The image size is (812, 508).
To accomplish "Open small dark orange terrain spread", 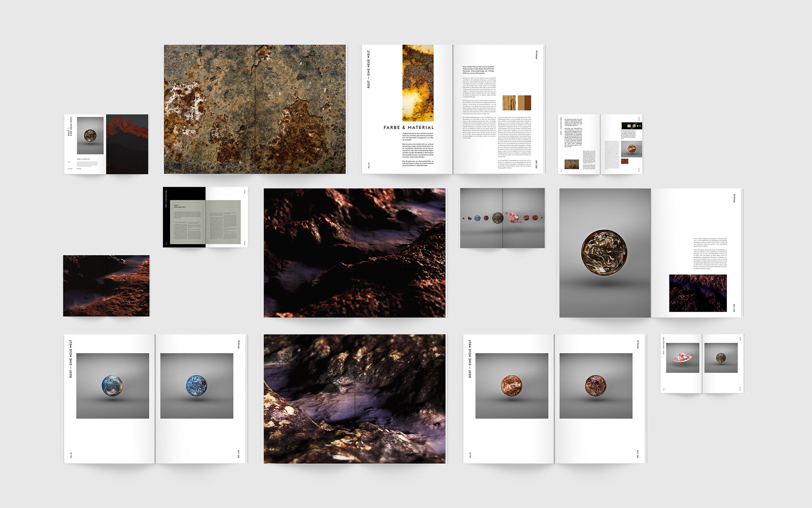I will coord(106,286).
